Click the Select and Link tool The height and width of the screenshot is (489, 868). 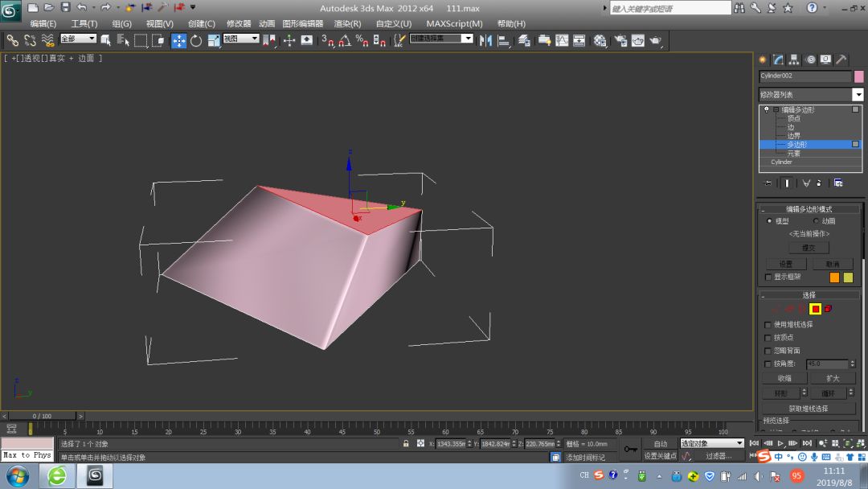coord(12,40)
